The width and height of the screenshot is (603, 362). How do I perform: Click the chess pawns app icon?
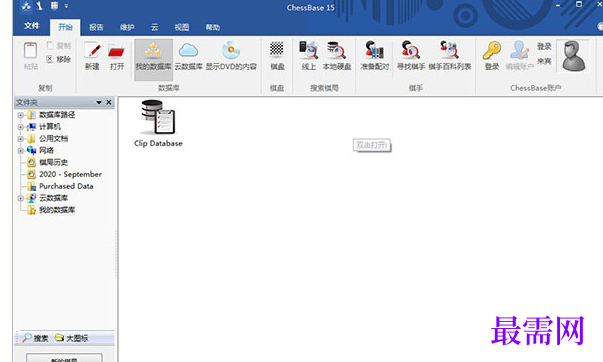26,6
